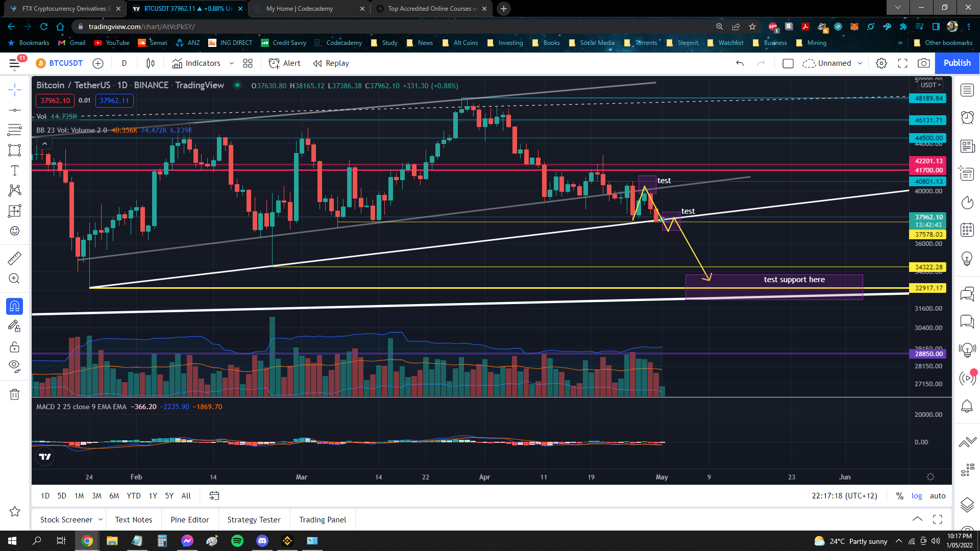Click the 28850.00 purple price label
The width and height of the screenshot is (980, 551).
(x=928, y=354)
